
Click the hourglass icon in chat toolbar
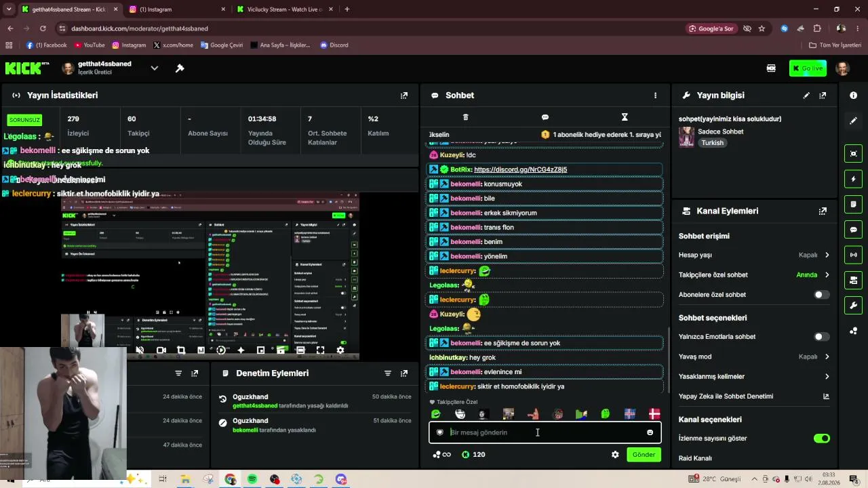coord(625,117)
